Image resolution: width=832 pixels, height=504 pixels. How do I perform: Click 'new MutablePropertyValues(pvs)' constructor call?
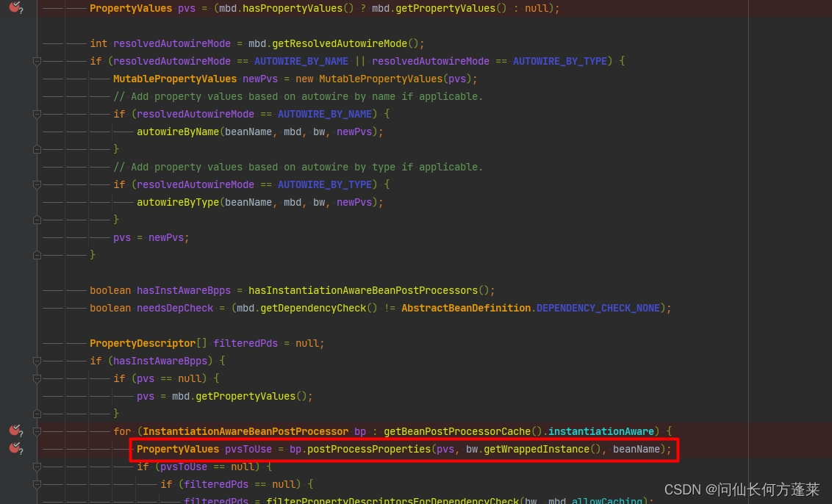pyautogui.click(x=384, y=79)
